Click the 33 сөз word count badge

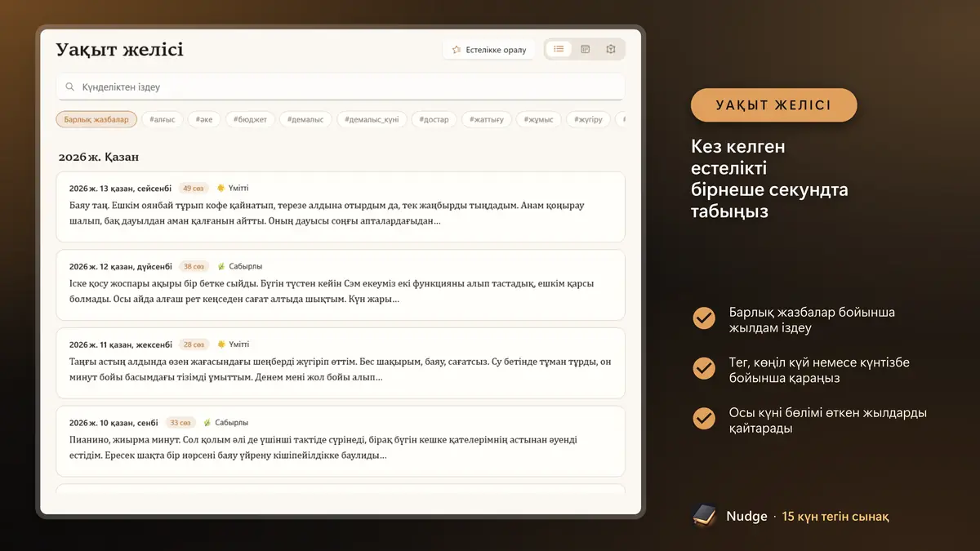coord(180,423)
